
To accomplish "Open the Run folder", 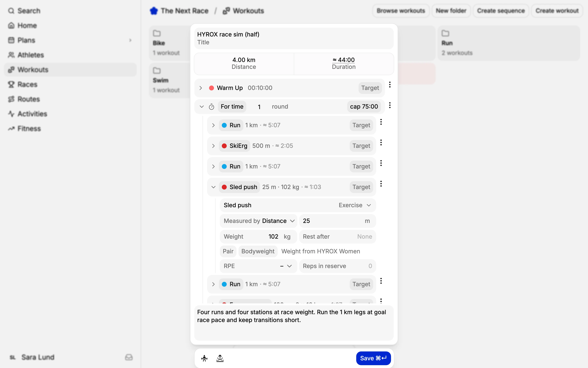I will (509, 43).
